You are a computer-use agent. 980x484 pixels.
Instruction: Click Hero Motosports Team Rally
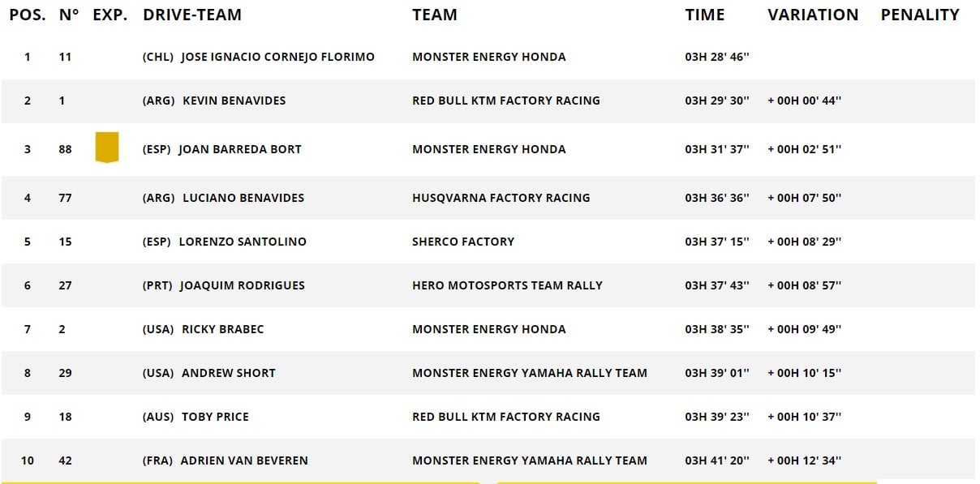pyautogui.click(x=507, y=285)
